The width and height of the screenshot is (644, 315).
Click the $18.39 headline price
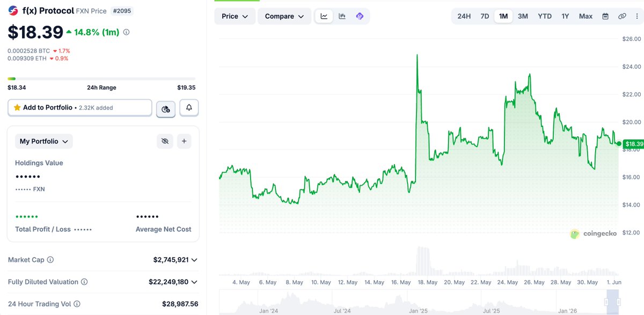35,32
